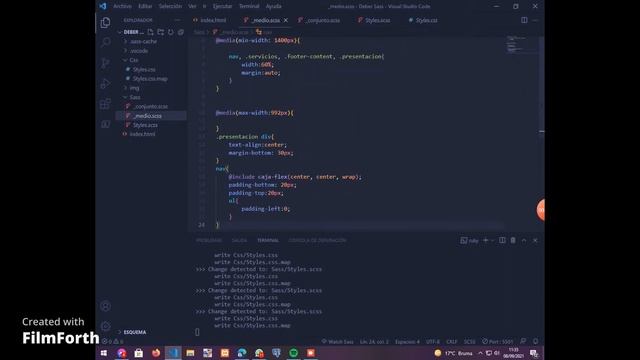Switch to Consola de depuración panel tab
640x360 pixels.
pyautogui.click(x=317, y=240)
